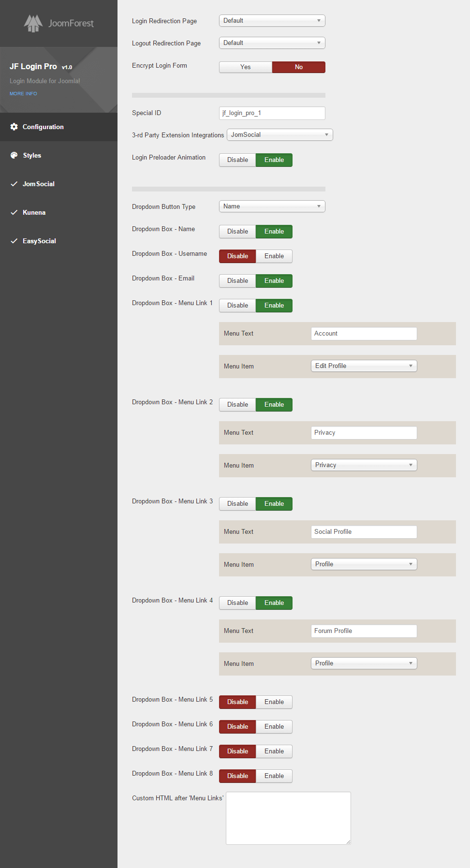Screen dimensions: 470x868
Task: Disable Dropdown Box Menu Link 2
Action: pos(237,405)
